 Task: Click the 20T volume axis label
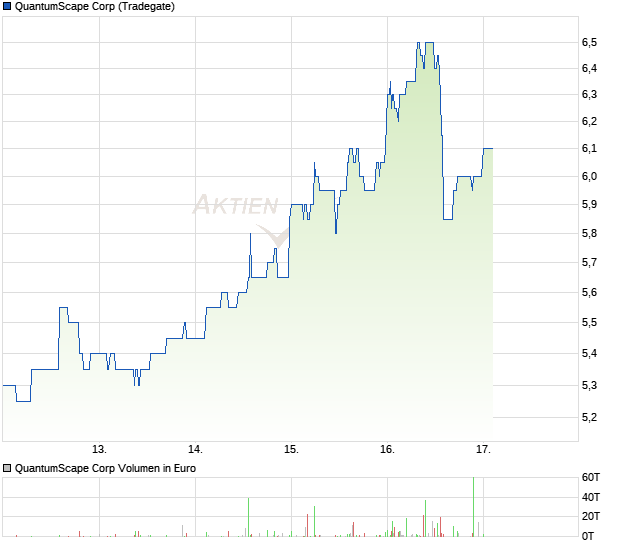pos(591,516)
